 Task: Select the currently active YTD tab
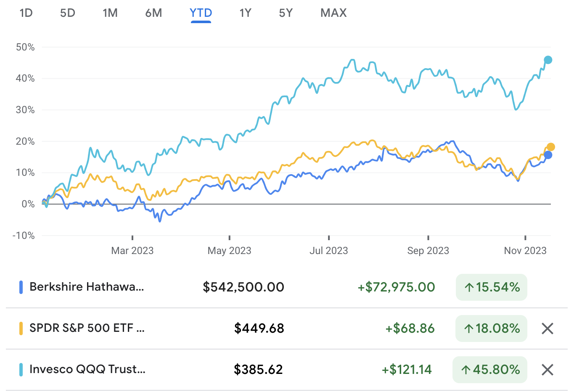(x=201, y=13)
